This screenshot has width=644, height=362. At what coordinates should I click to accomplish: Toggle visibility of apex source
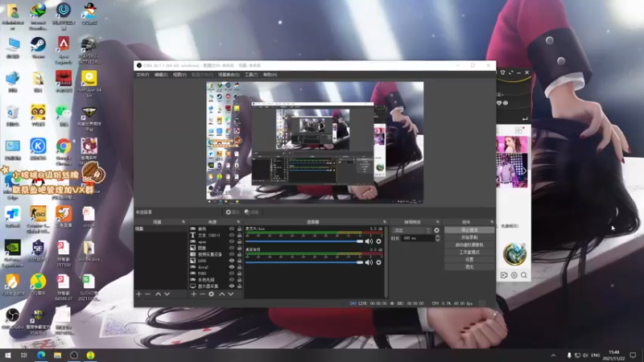tap(232, 242)
